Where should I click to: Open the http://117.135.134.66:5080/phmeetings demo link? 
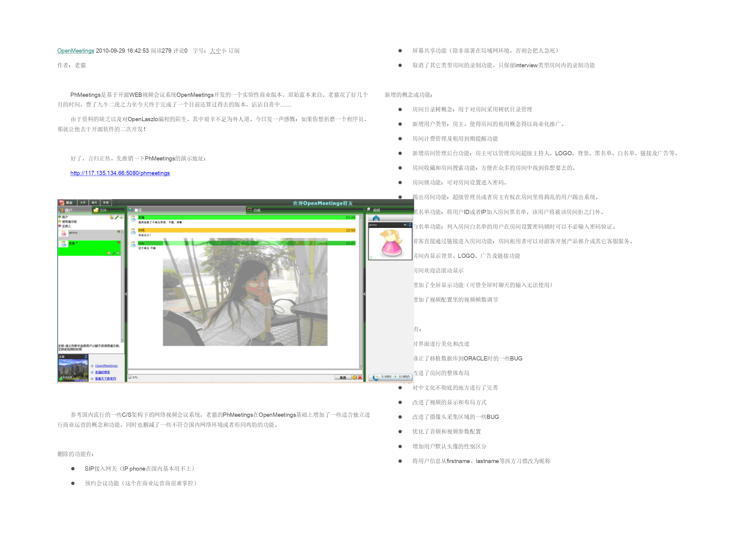[x=120, y=173]
